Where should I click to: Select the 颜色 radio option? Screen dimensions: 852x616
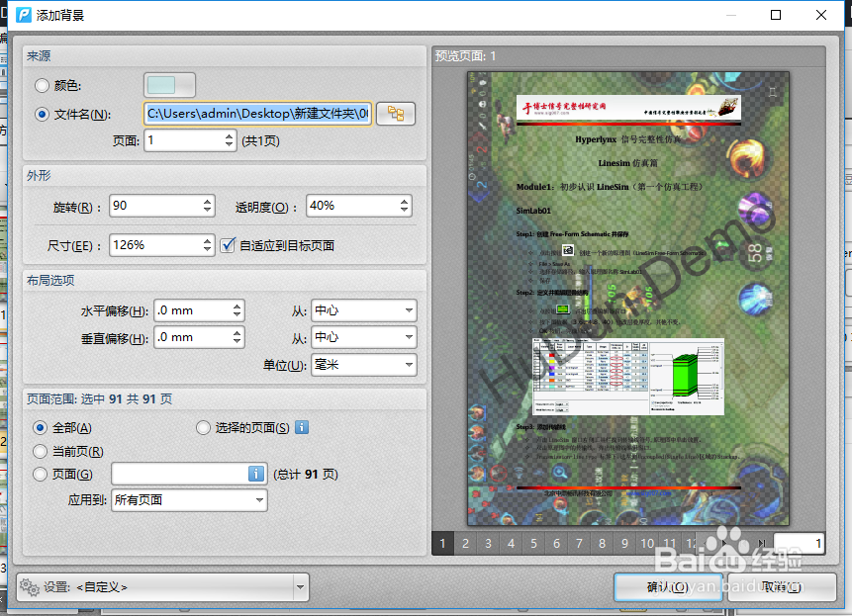tap(42, 85)
